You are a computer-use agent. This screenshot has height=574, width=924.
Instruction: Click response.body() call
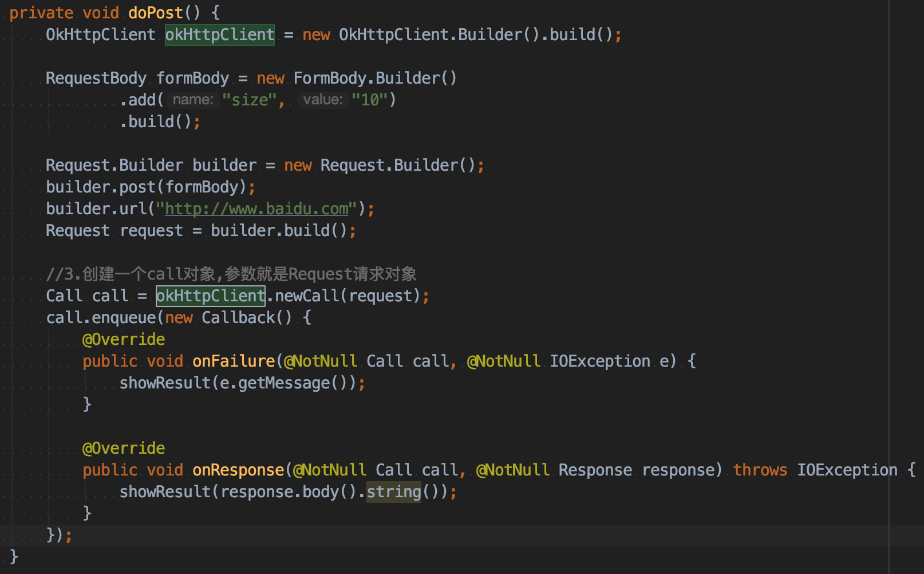pyautogui.click(x=289, y=492)
